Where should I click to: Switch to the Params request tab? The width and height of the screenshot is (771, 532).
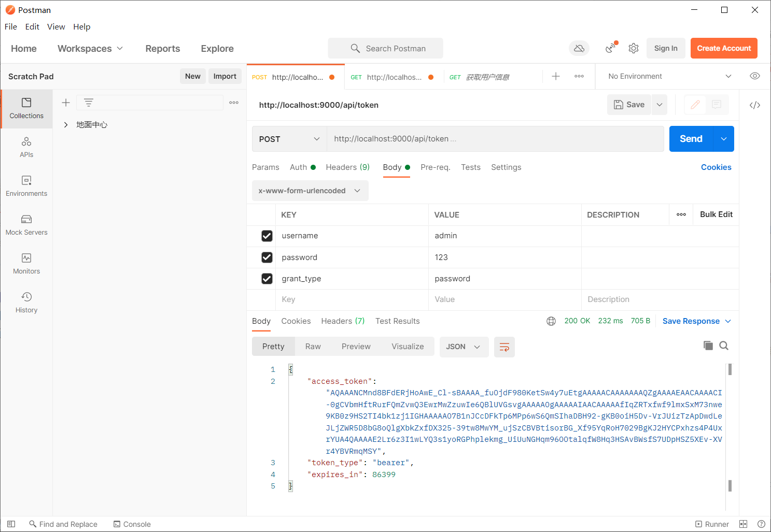click(x=265, y=167)
